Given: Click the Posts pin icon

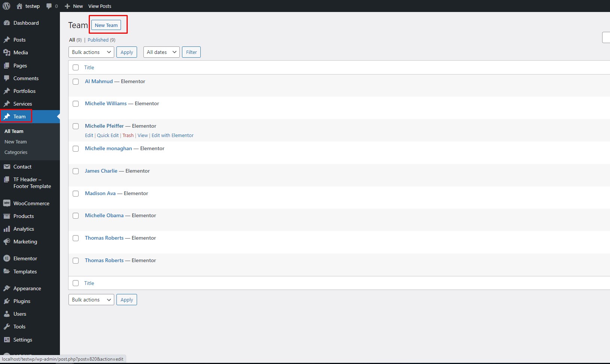Looking at the screenshot, I should [7, 40].
